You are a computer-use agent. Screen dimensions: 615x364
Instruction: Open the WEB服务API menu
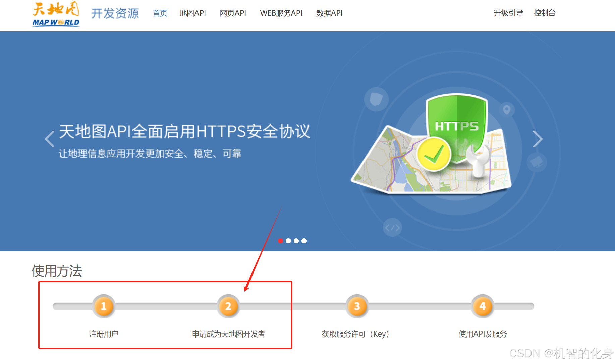[x=281, y=13]
